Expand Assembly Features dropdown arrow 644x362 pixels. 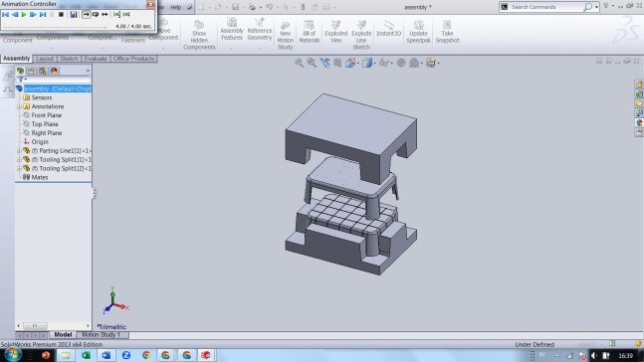[x=232, y=48]
